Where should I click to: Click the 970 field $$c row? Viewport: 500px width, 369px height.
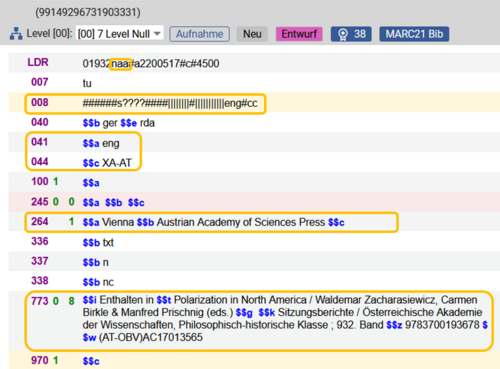(x=254, y=360)
